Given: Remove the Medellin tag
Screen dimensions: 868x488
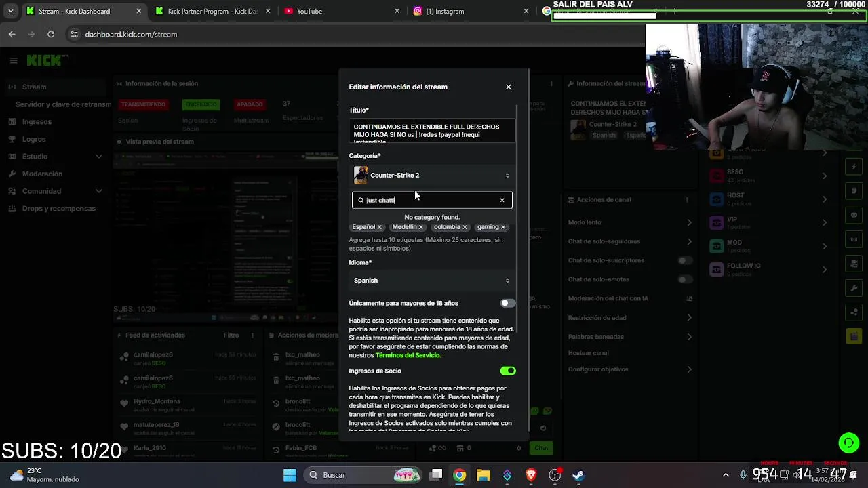Looking at the screenshot, I should point(420,227).
